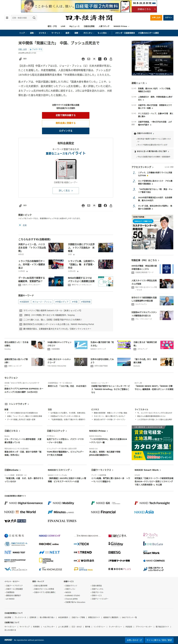Click the magnifier search icon

(34, 18)
